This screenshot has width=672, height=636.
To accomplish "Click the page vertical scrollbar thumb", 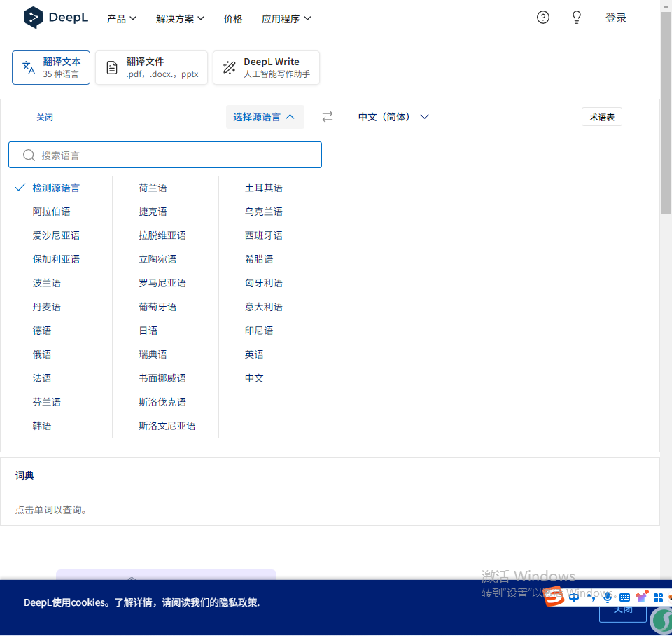I will tap(666, 113).
